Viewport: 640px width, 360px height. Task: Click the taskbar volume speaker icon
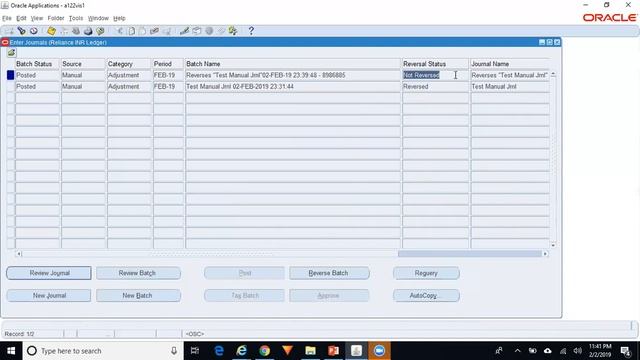coord(578,351)
